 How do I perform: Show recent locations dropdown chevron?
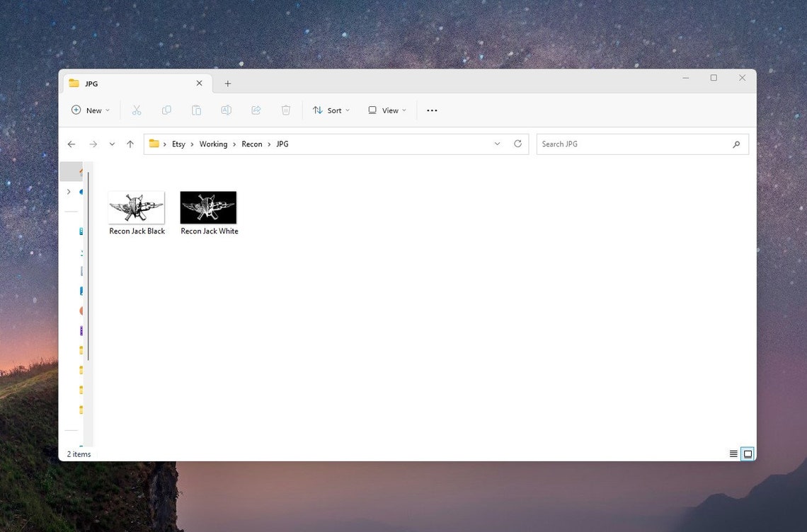click(x=112, y=144)
